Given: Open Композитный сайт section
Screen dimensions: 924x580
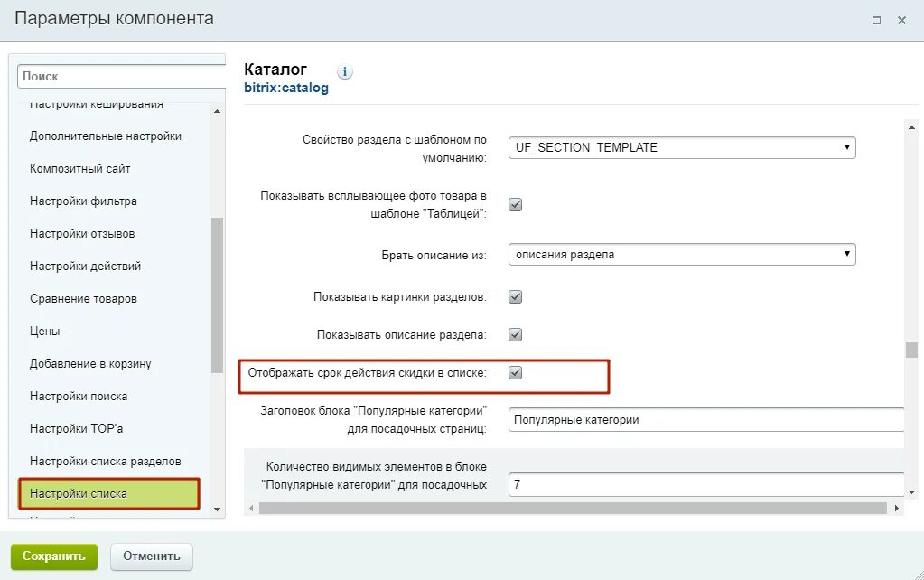Looking at the screenshot, I should [80, 169].
